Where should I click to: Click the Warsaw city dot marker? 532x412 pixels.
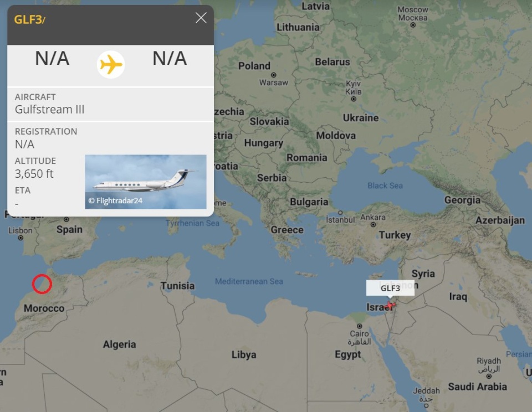coord(274,74)
